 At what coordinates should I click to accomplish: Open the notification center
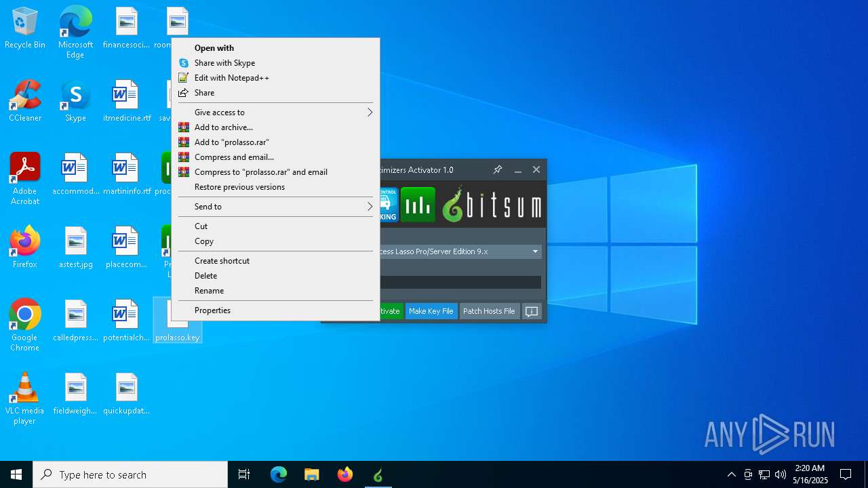click(x=846, y=474)
